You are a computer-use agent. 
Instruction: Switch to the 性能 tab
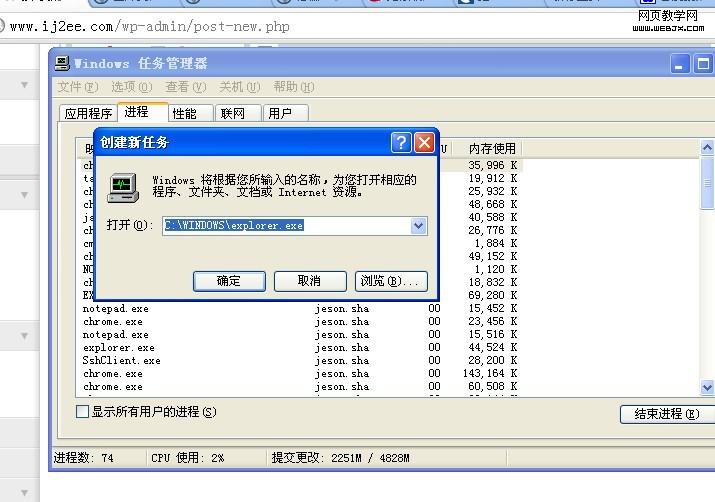(x=190, y=114)
